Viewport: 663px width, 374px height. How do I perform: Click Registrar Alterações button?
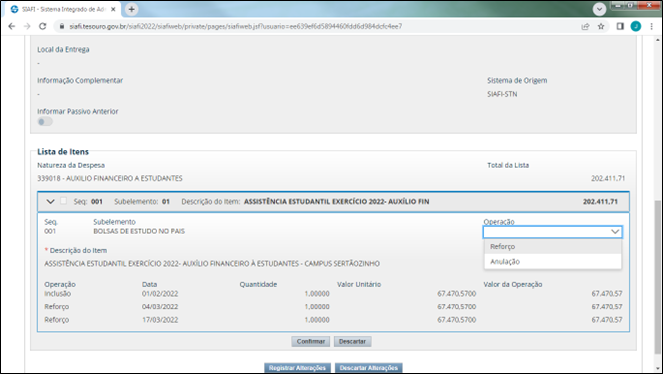pos(297,368)
